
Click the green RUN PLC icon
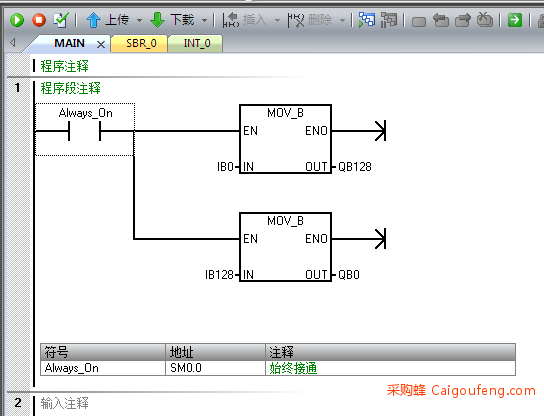pyautogui.click(x=17, y=20)
